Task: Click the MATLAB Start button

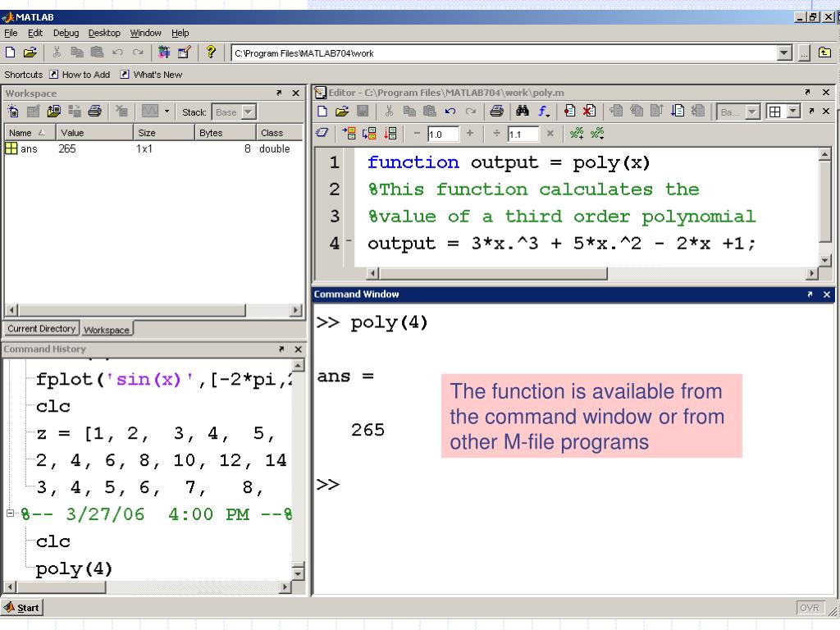Action: 22,608
